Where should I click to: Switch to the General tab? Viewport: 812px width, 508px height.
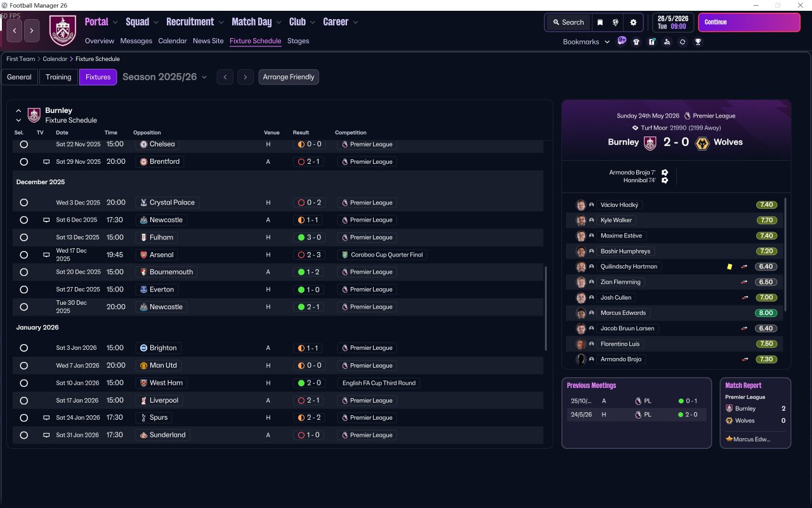tap(19, 77)
